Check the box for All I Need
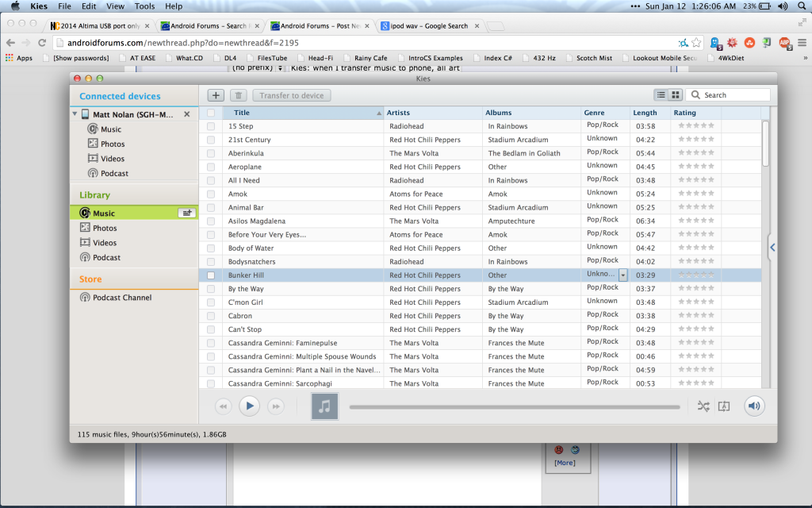Screen dimensions: 812x508 (211, 180)
